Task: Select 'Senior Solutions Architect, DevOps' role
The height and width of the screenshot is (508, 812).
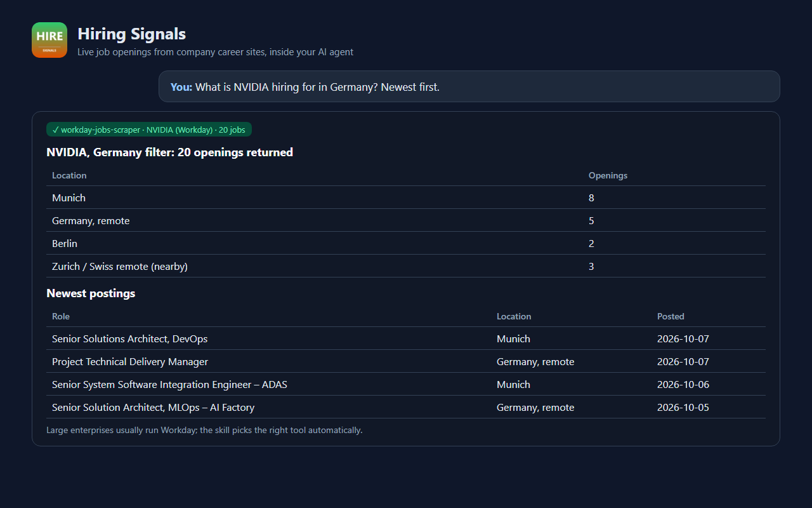Action: (130, 339)
